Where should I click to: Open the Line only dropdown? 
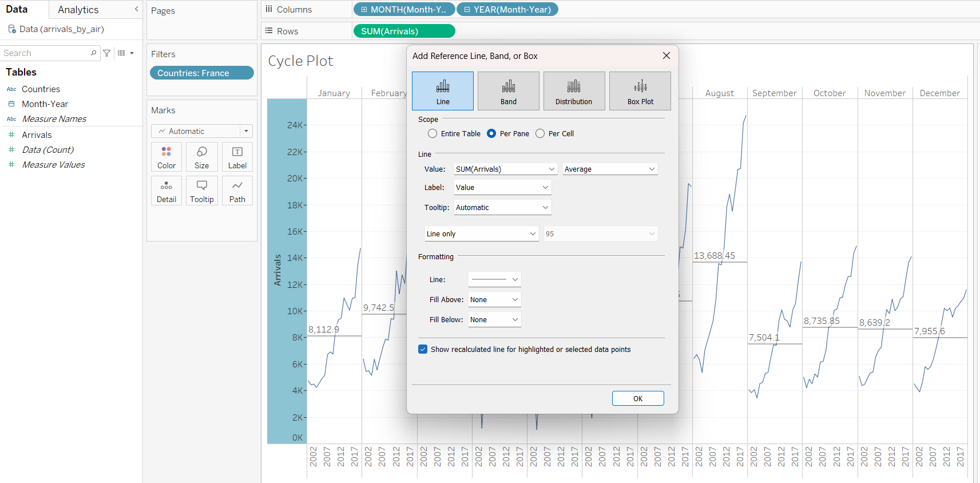click(x=481, y=234)
